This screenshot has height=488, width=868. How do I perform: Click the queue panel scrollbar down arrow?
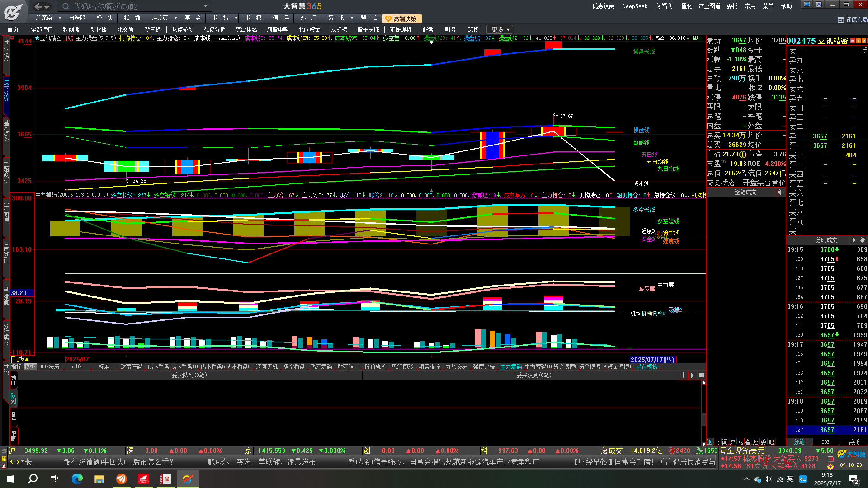click(x=704, y=444)
